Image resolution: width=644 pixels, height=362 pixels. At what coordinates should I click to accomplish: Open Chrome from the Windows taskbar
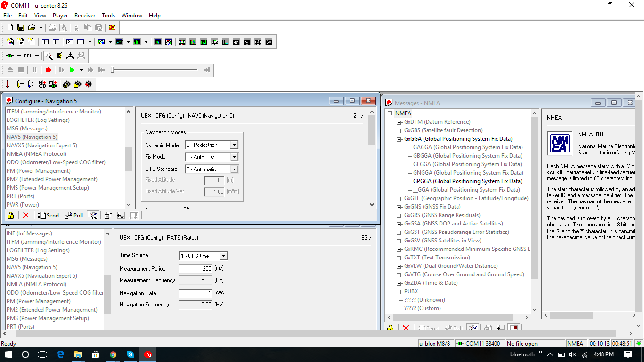[x=113, y=354]
